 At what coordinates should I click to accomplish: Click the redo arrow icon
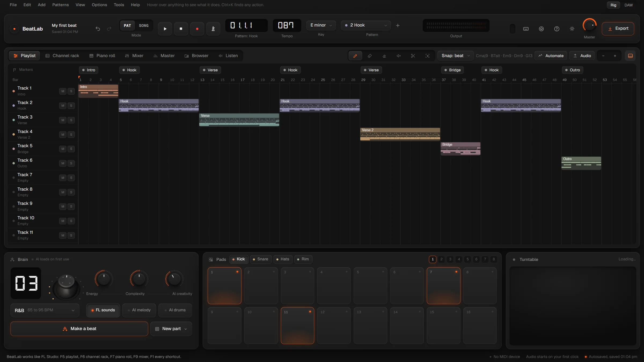coord(109,29)
